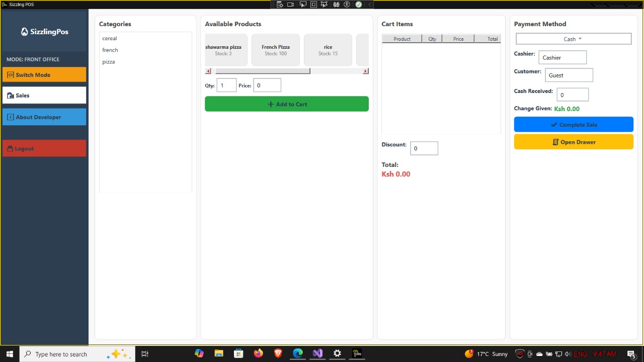Screen dimensions: 644x362
Task: Select the cereal category
Action: coord(110,38)
